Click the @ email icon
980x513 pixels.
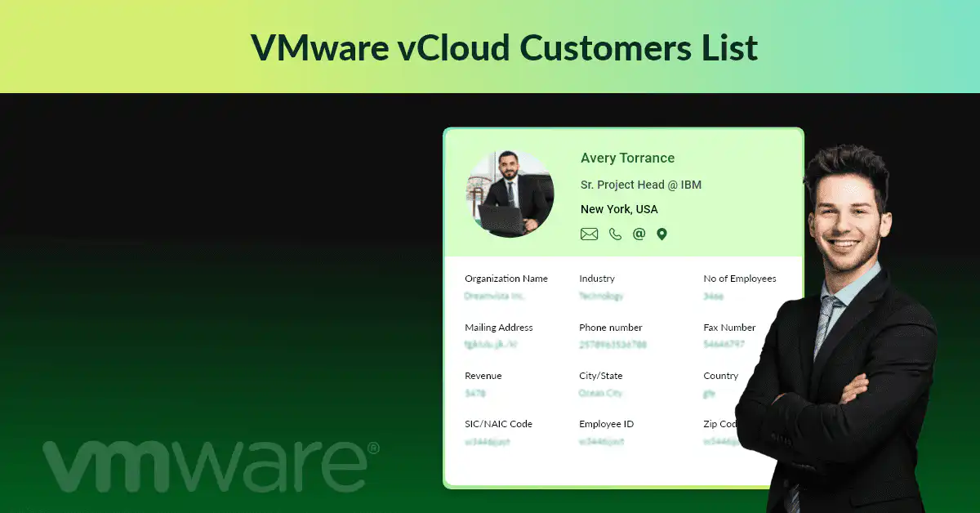pyautogui.click(x=639, y=234)
